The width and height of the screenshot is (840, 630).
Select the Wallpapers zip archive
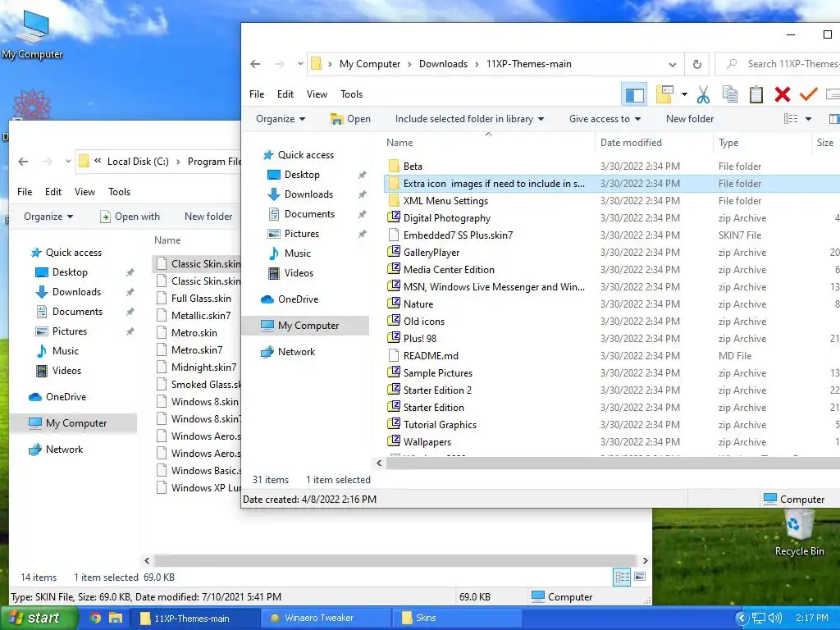click(x=427, y=442)
